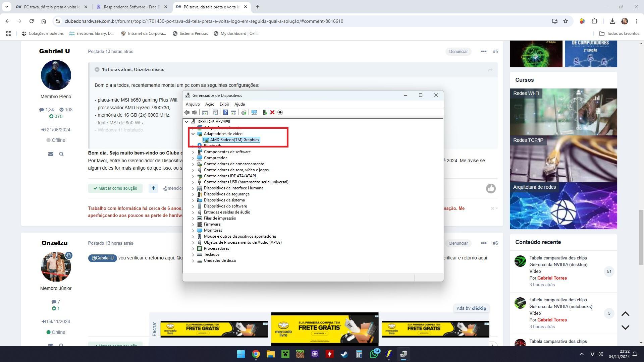This screenshot has width=644, height=362.
Task: Click the page-up chevron arrow near sidebar bottom
Action: pyautogui.click(x=625, y=314)
